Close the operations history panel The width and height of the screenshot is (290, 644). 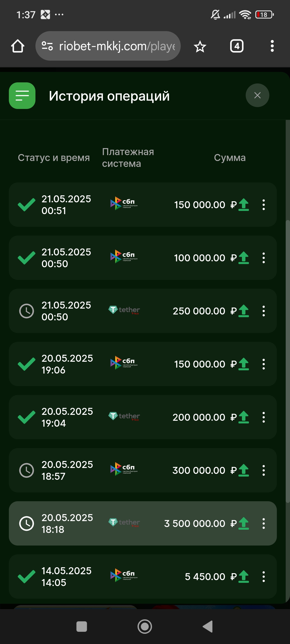[257, 95]
